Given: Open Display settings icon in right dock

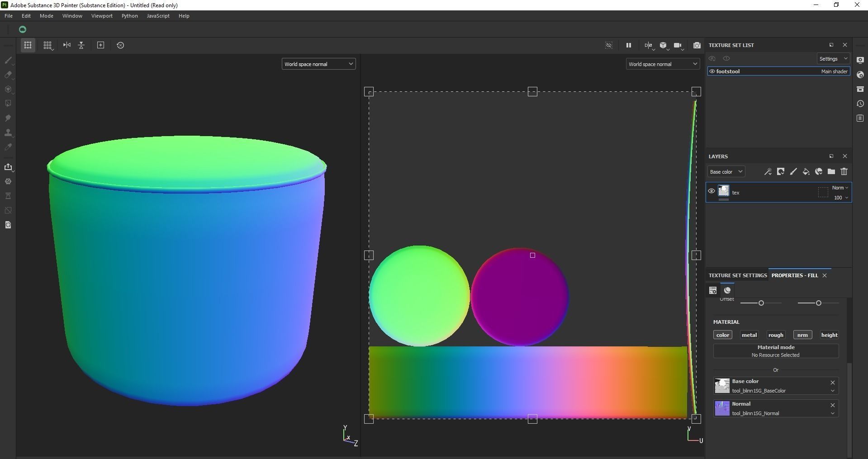Looking at the screenshot, I should 860,60.
